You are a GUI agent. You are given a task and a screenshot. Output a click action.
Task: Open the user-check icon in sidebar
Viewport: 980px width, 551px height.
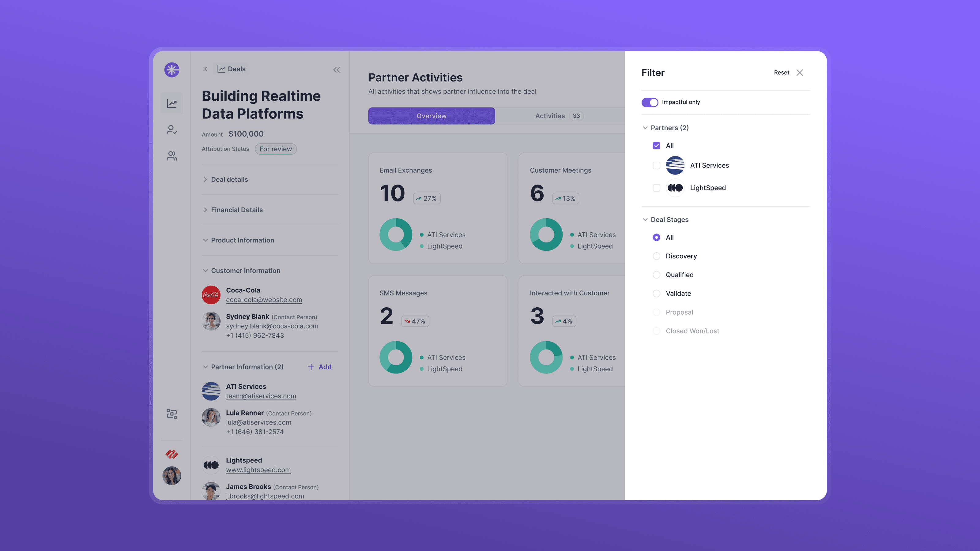click(x=171, y=130)
